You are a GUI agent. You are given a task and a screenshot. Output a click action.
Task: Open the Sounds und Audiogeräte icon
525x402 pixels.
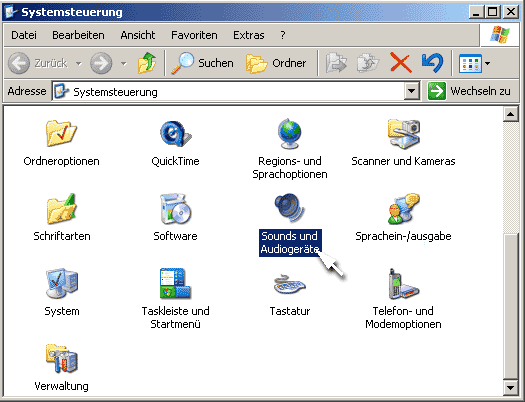290,208
